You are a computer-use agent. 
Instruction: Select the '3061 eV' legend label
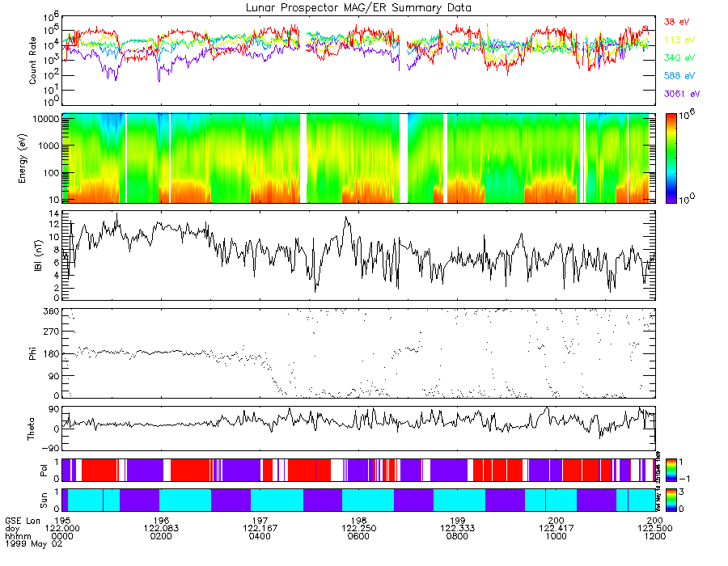682,94
